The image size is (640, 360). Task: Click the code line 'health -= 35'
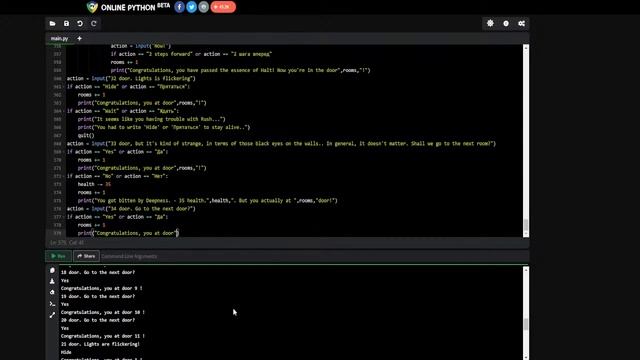point(94,184)
